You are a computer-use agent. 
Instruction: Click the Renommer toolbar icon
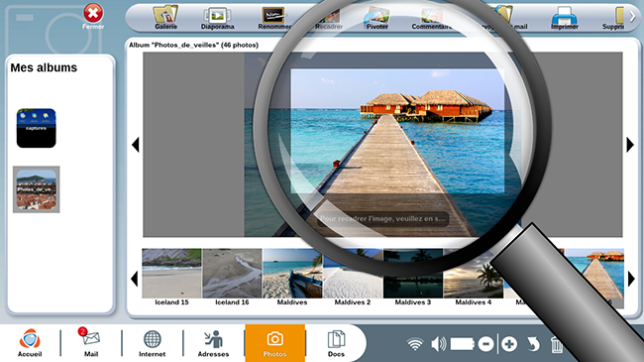pyautogui.click(x=273, y=18)
